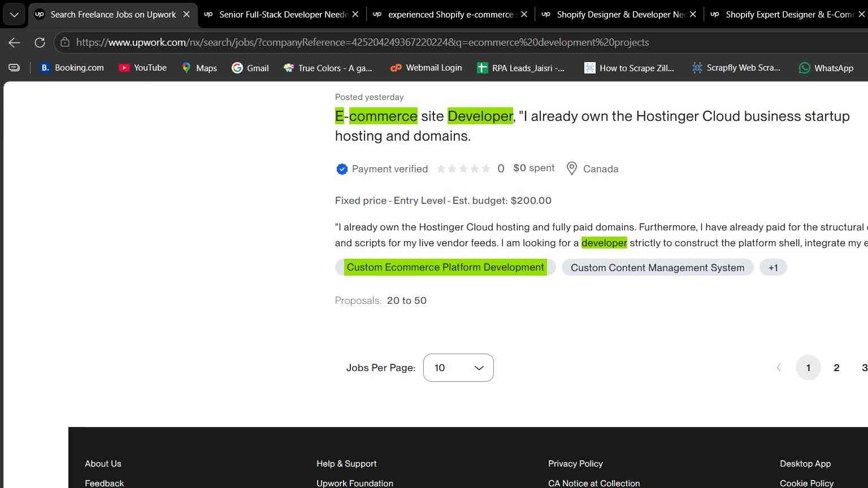Reload the page with the refresh icon
Viewport: 868px width, 488px height.
pos(40,42)
